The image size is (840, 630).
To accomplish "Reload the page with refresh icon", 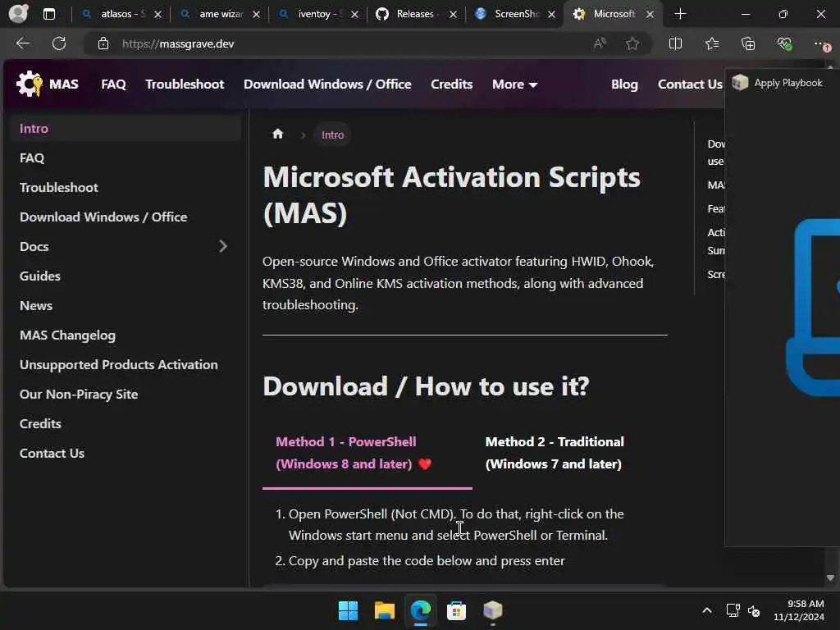I will click(x=59, y=43).
